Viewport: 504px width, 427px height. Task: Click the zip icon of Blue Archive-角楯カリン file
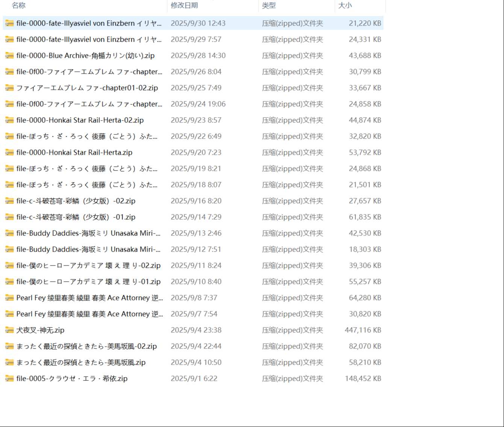(x=9, y=56)
